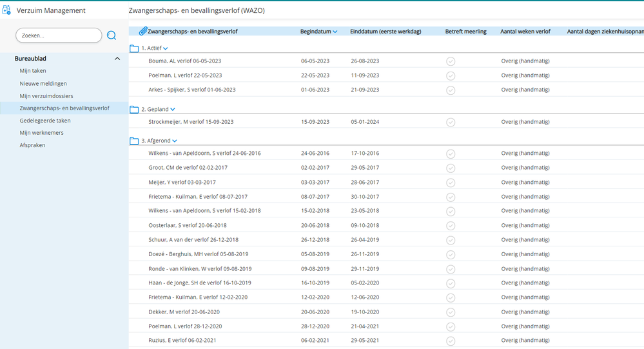644x349 pixels.
Task: Open Schuur, A van der verlof 26-12-2018
Action: [193, 239]
